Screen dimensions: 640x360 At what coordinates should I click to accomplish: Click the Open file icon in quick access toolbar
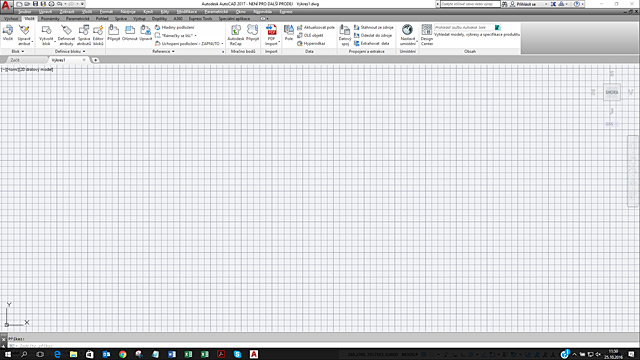click(x=27, y=4)
